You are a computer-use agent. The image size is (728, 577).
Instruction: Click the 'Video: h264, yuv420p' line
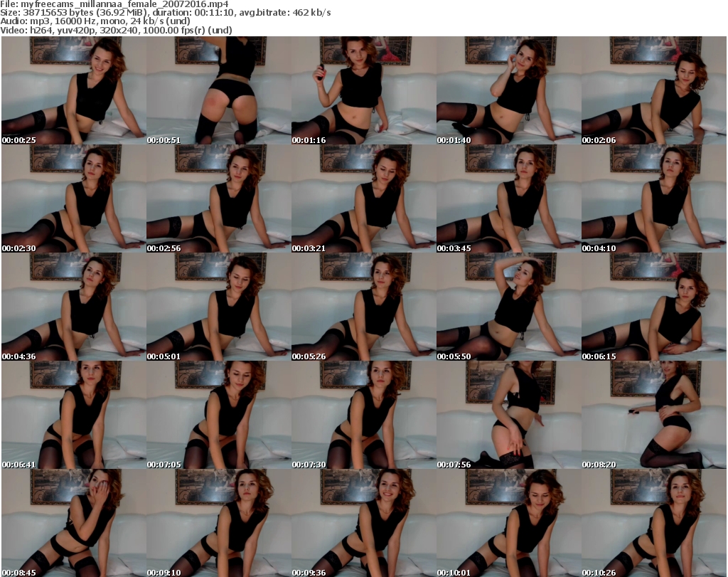coord(116,30)
